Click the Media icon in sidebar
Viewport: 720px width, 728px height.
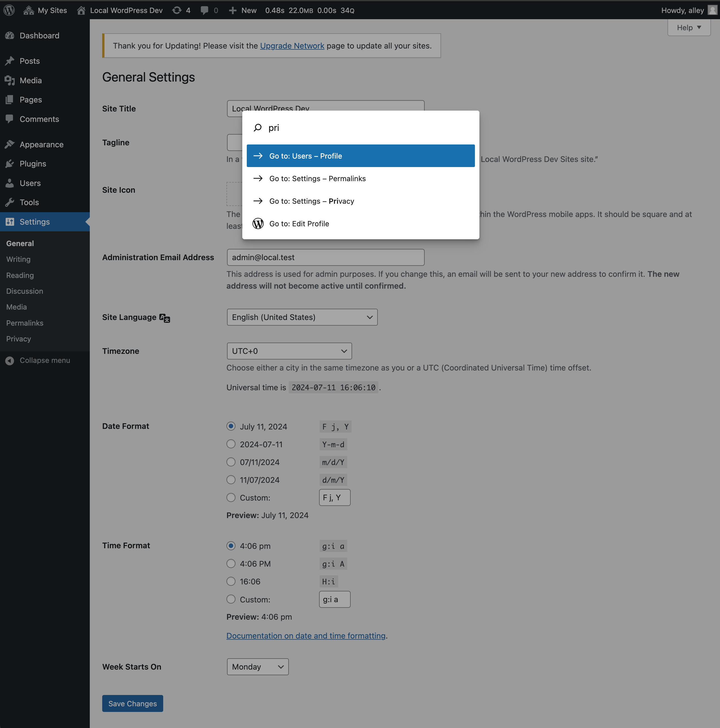[10, 80]
